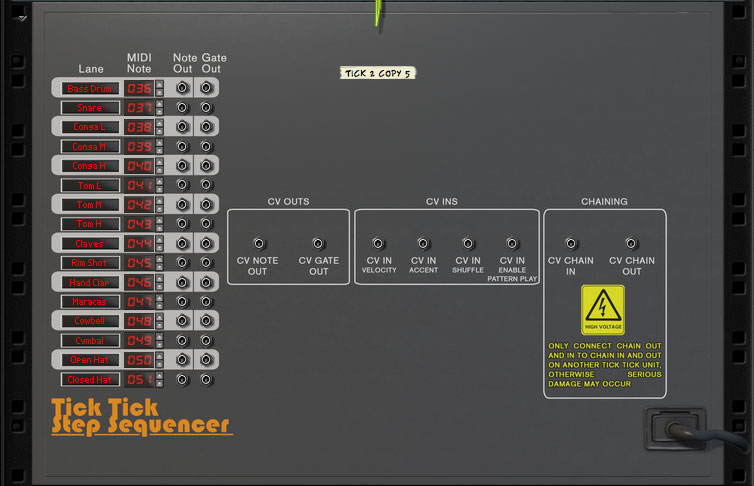
Task: Click the CV Chain Out jack
Action: (x=631, y=243)
